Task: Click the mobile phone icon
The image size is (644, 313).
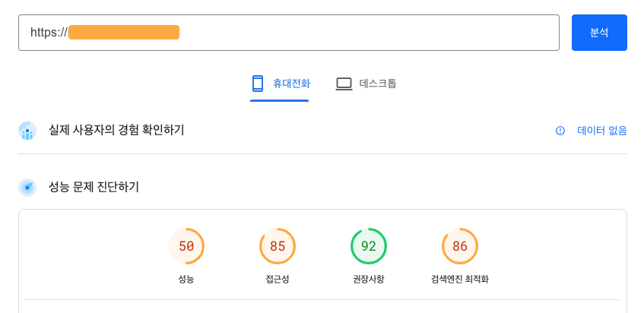Action: click(x=258, y=84)
